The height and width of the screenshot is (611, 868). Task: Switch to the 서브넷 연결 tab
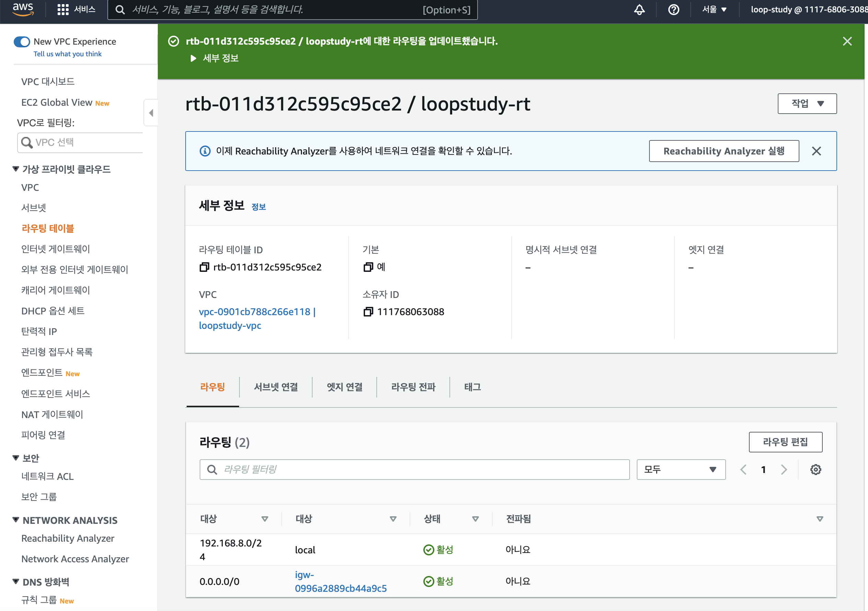point(275,387)
